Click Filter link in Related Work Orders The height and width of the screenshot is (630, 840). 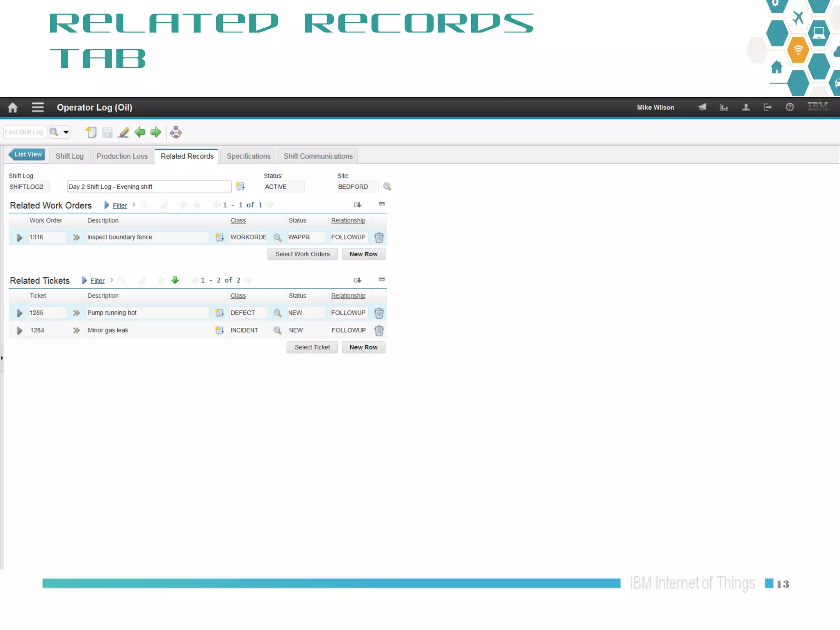coord(120,205)
